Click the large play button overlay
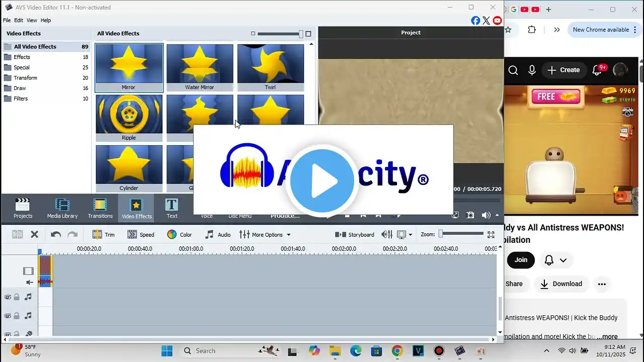The image size is (644, 362). (322, 181)
